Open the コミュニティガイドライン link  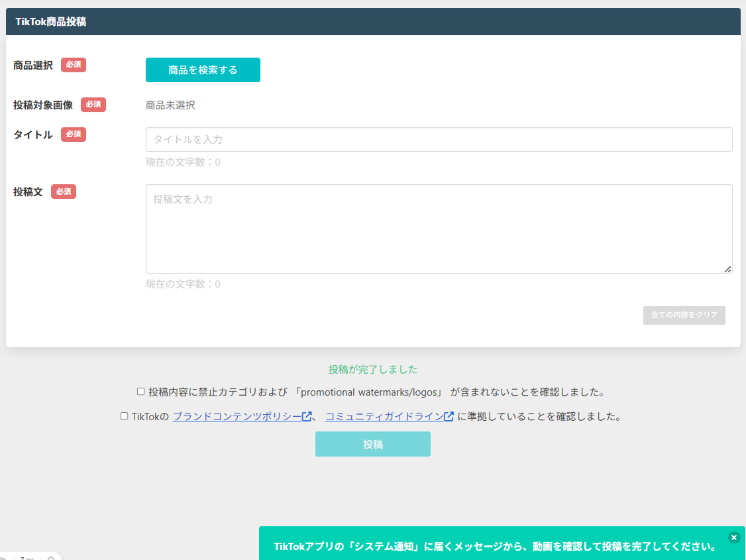point(384,417)
